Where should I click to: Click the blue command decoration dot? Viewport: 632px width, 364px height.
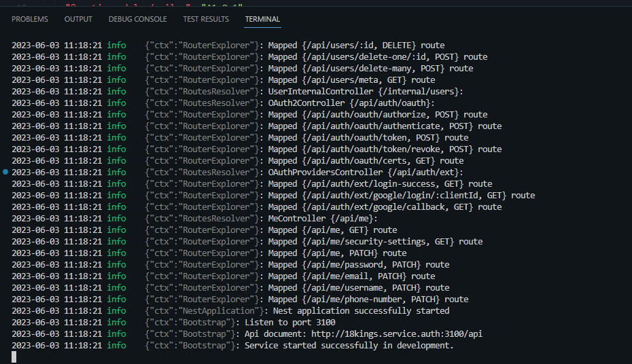pyautogui.click(x=5, y=172)
